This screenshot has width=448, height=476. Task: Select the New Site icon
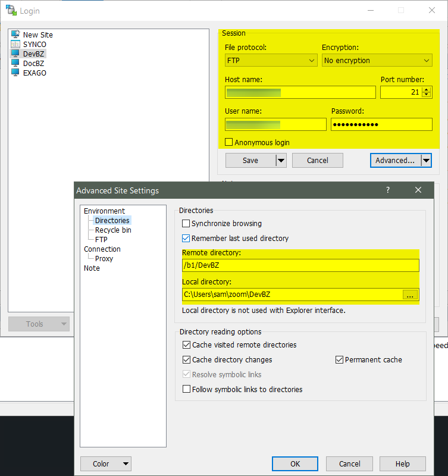coord(15,35)
